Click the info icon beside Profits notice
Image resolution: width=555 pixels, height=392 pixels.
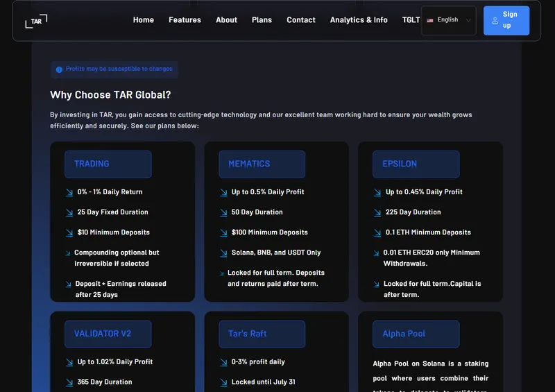coord(59,69)
